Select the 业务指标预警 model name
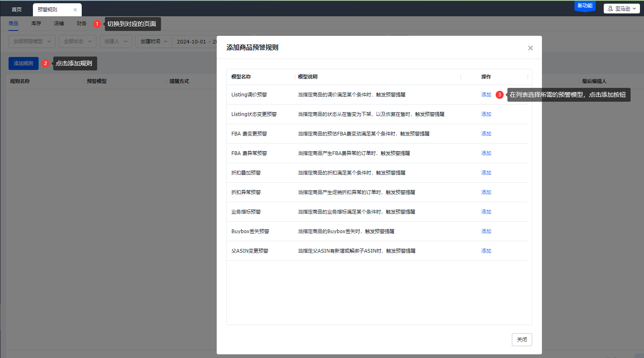The width and height of the screenshot is (644, 358). (x=246, y=212)
